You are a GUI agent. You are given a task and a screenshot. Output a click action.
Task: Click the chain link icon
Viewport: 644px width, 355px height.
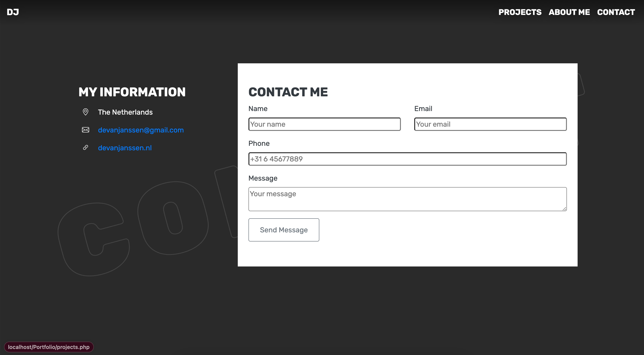click(x=86, y=148)
